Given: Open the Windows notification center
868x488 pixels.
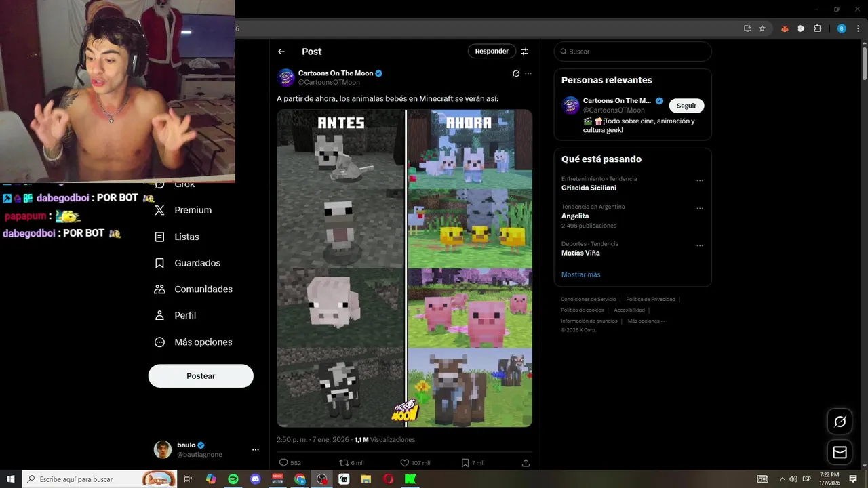Looking at the screenshot, I should (853, 479).
